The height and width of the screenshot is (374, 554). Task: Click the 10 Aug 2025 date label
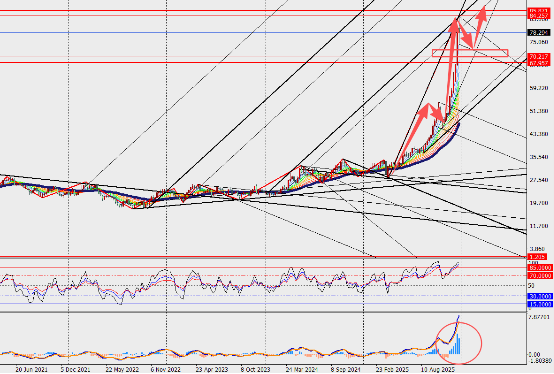[x=437, y=370]
